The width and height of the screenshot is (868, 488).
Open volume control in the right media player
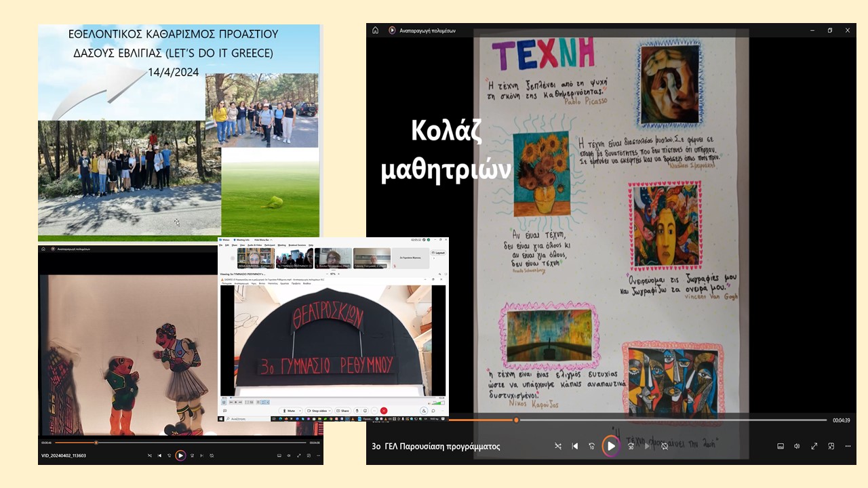797,446
